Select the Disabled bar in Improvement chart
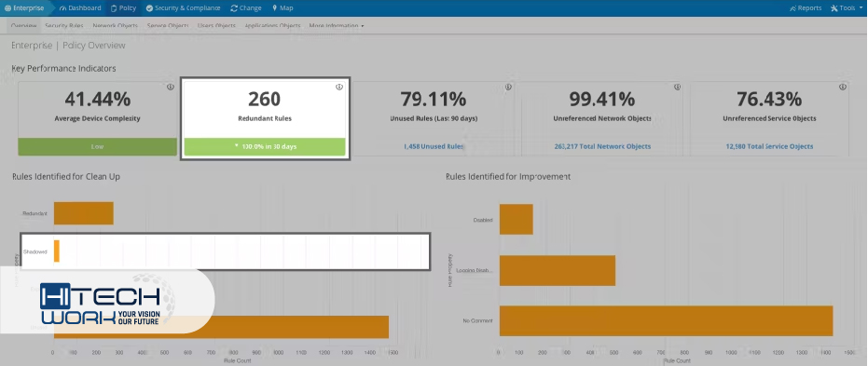 (516, 220)
